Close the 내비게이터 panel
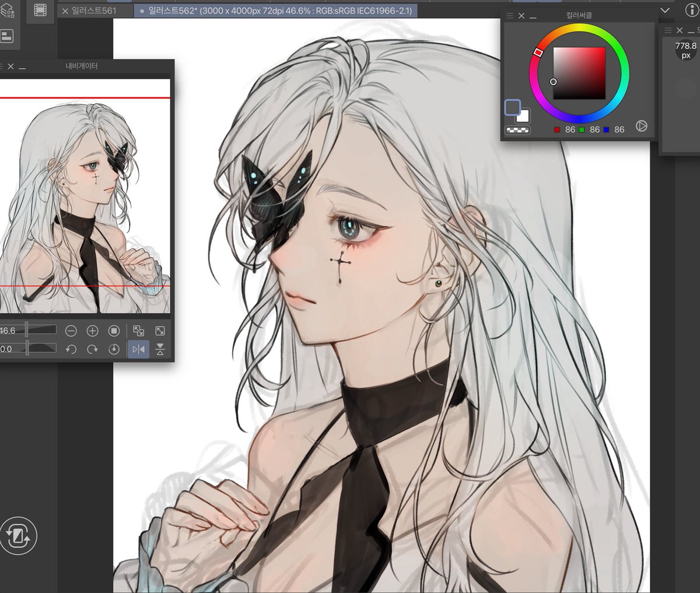Viewport: 700px width, 593px height. (10, 67)
